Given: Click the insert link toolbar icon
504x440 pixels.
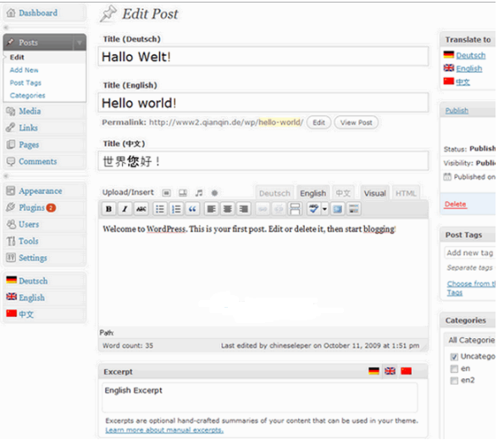Looking at the screenshot, I should (x=263, y=209).
